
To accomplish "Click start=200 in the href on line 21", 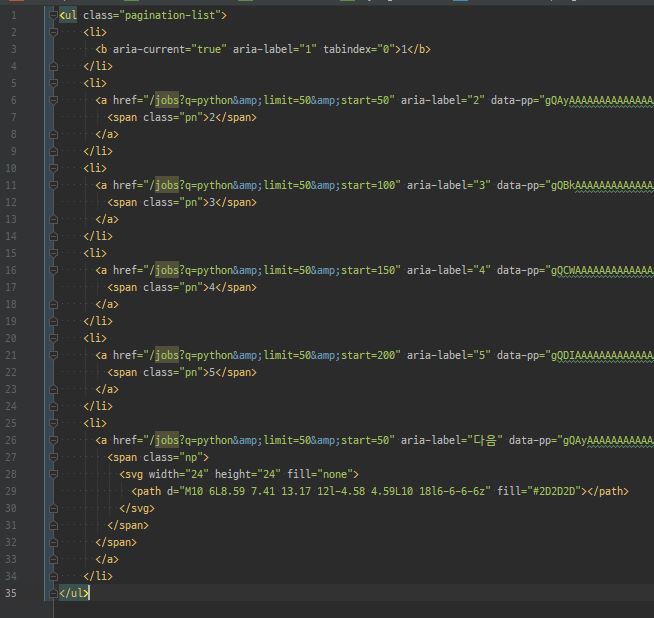I will pyautogui.click(x=368, y=355).
